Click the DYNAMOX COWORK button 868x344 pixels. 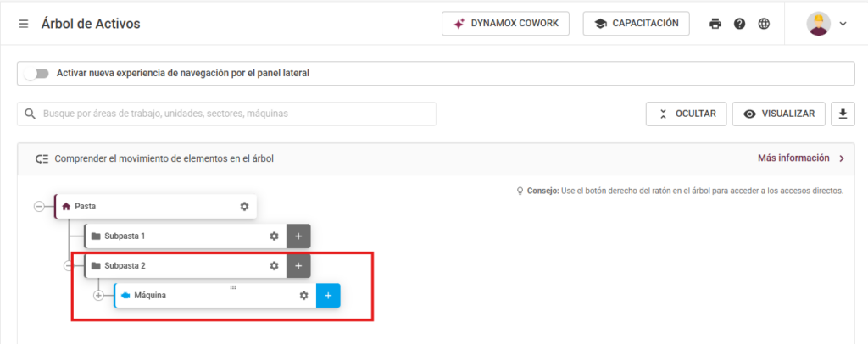pos(505,24)
